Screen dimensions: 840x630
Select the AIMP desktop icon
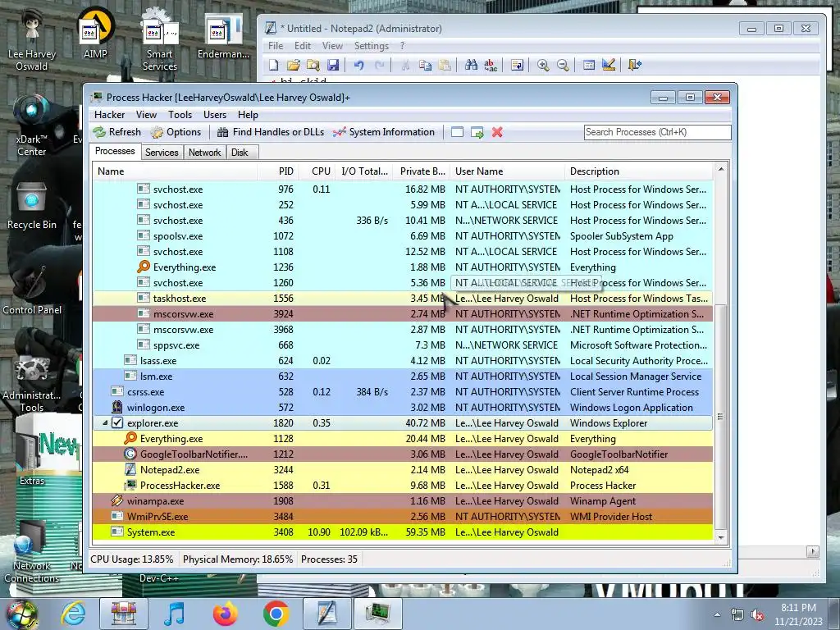coord(95,33)
